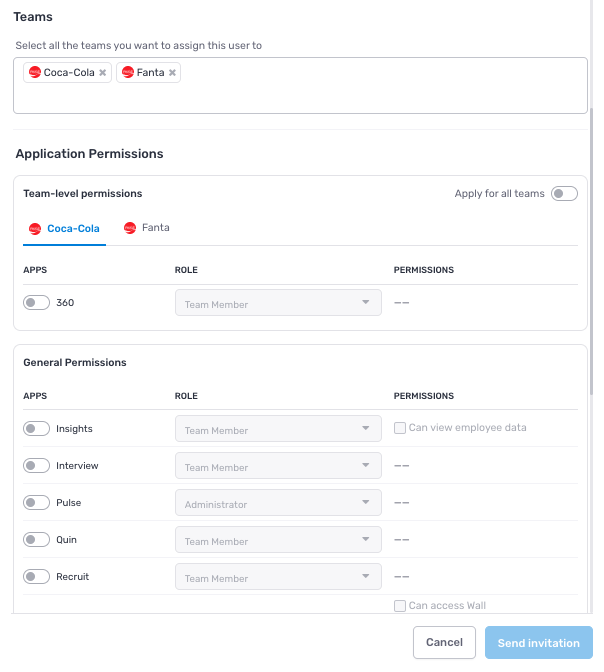Open Pulse role dropdown showing Administrator
Viewport: 604px width, 672px height.
point(277,504)
